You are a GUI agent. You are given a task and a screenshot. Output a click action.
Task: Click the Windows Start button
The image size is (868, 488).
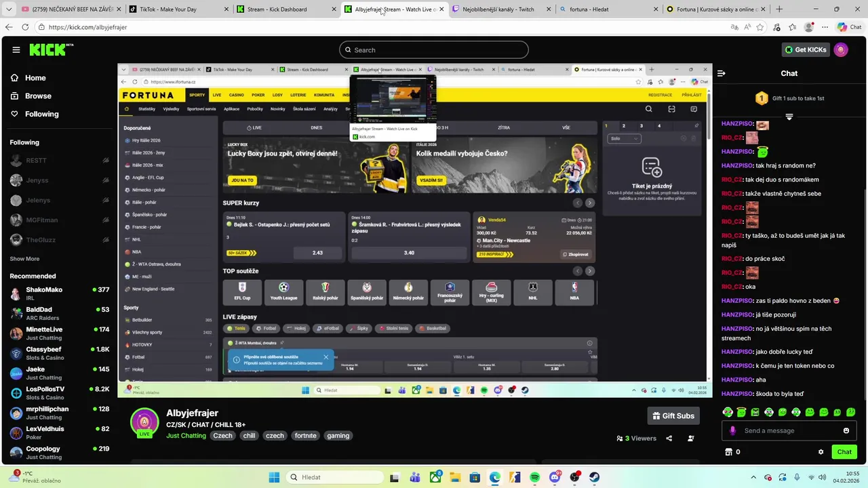pyautogui.click(x=274, y=477)
